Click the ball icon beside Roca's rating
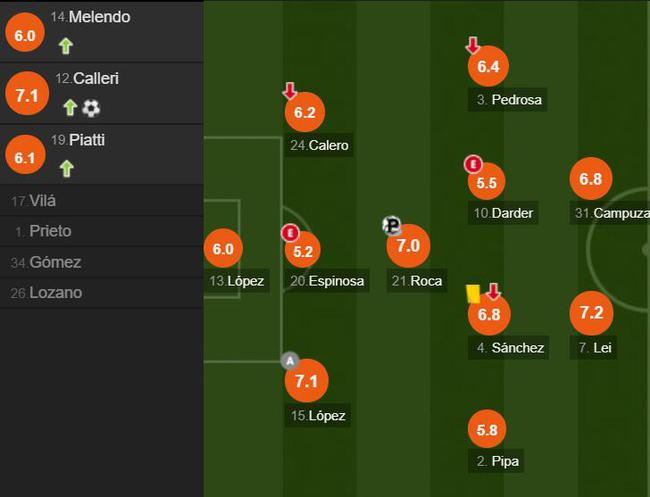The width and height of the screenshot is (650, 497). [x=392, y=225]
